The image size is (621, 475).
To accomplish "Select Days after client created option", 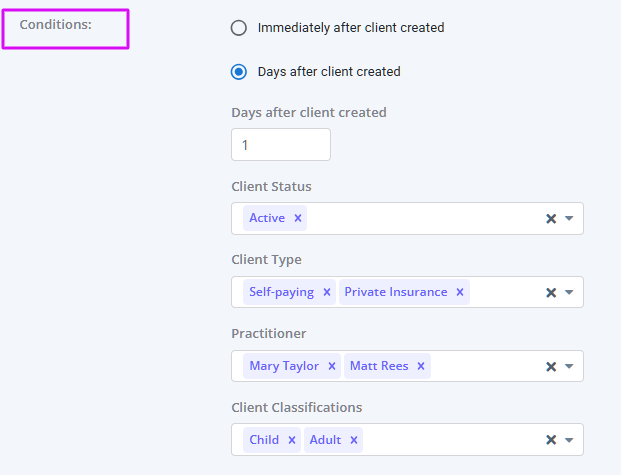I will 239,72.
